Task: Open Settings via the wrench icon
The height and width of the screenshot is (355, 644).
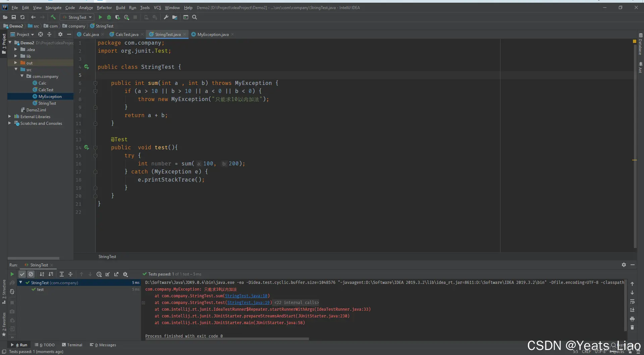Action: point(166,17)
